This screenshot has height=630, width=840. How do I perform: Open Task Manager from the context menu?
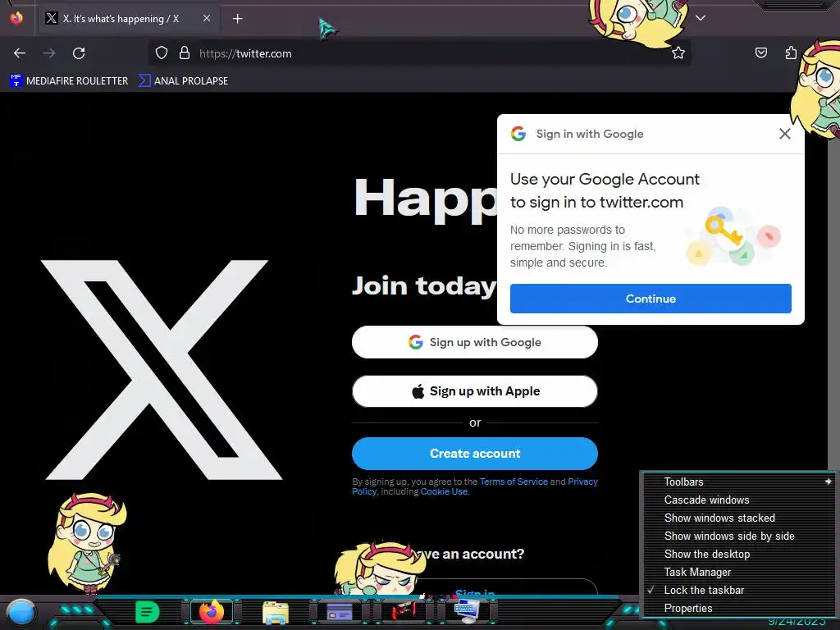(738, 572)
